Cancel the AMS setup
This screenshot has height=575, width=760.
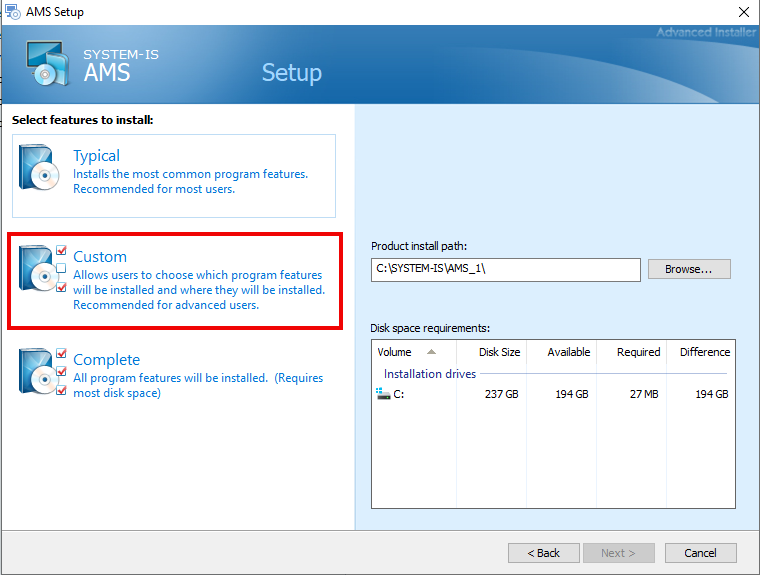pyautogui.click(x=700, y=553)
